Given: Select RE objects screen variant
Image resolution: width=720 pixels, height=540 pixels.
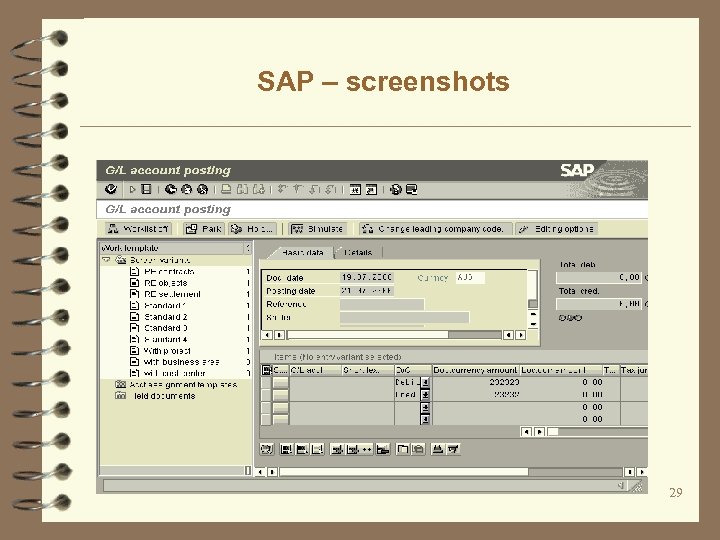Looking at the screenshot, I should pyautogui.click(x=165, y=283).
